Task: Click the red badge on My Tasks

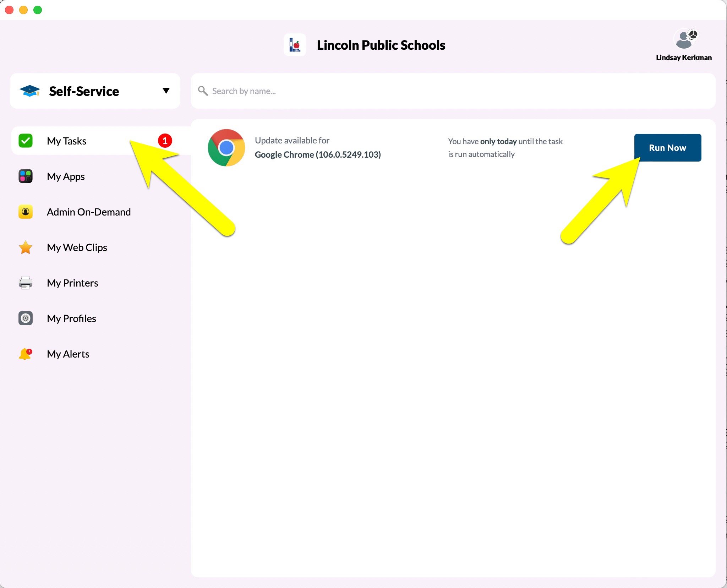Action: pyautogui.click(x=165, y=141)
